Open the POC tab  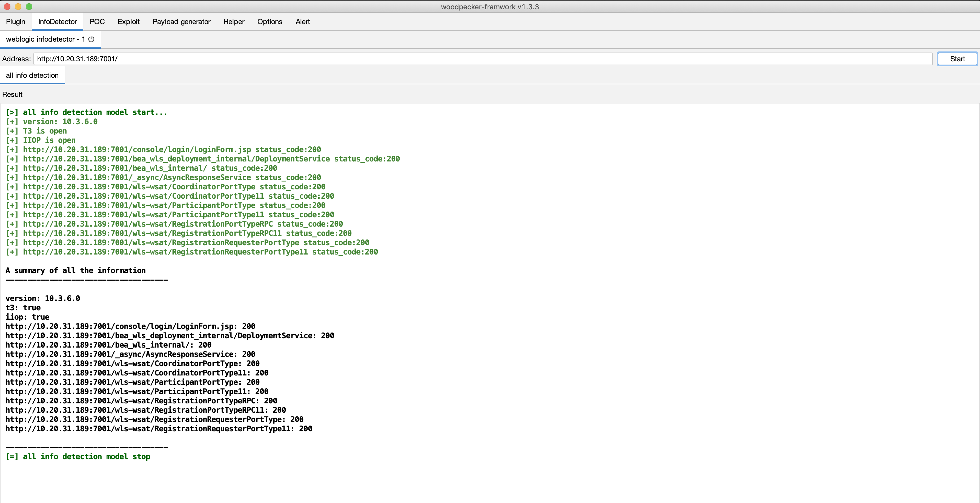[97, 22]
